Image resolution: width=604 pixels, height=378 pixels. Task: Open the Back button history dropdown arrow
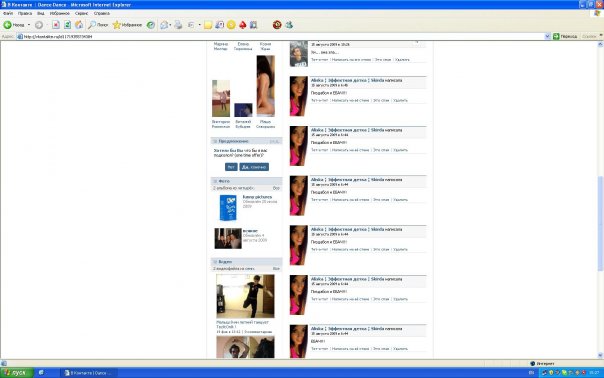tap(29, 25)
